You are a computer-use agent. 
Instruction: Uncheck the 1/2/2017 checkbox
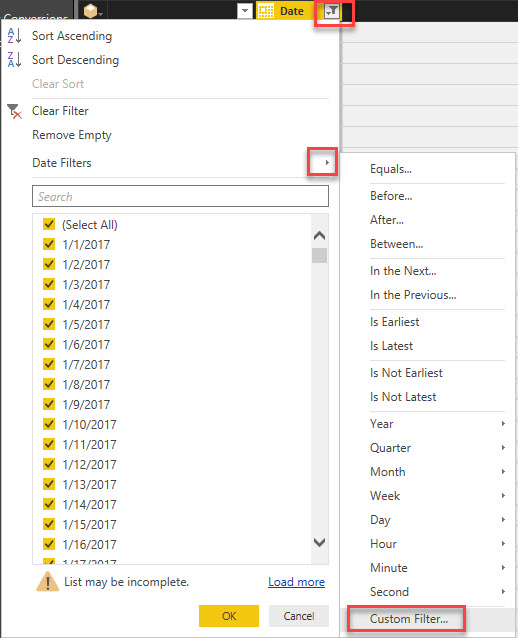pos(49,264)
